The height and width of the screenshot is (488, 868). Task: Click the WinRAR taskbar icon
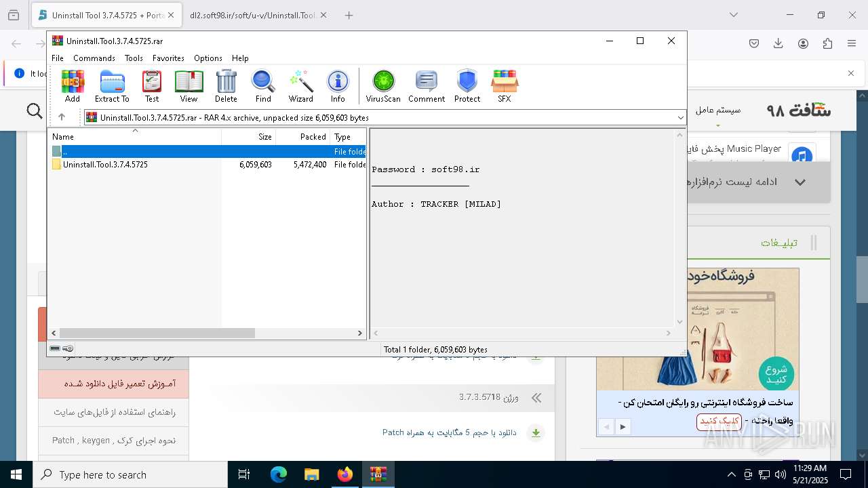pos(378,474)
